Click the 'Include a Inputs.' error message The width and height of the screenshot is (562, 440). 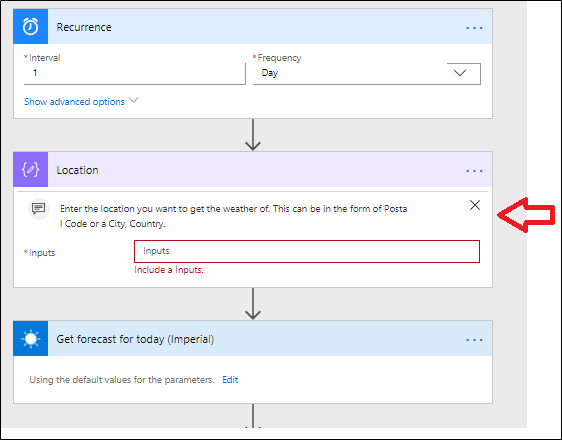(169, 270)
